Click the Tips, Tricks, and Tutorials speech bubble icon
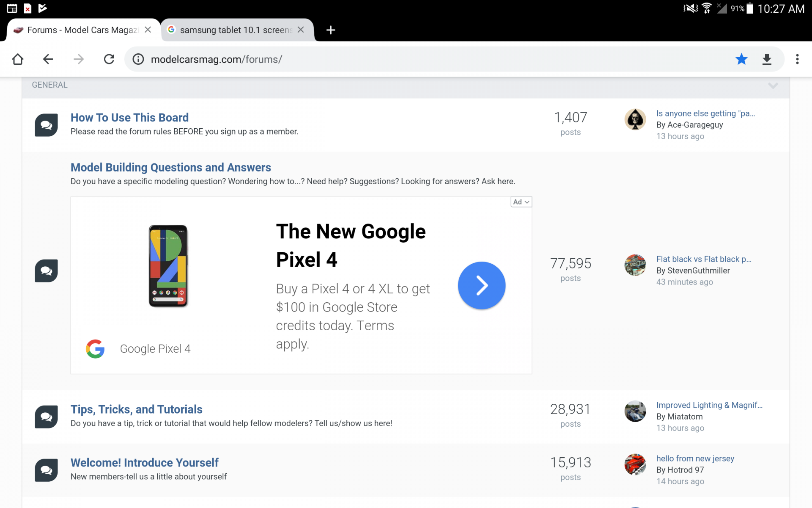This screenshot has width=812, height=508. coord(46,417)
